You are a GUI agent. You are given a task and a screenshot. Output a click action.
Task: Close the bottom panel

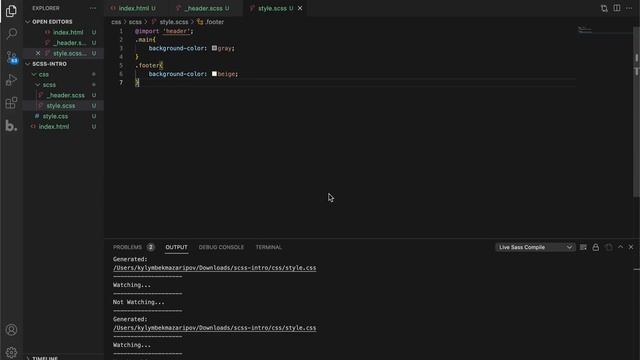631,247
